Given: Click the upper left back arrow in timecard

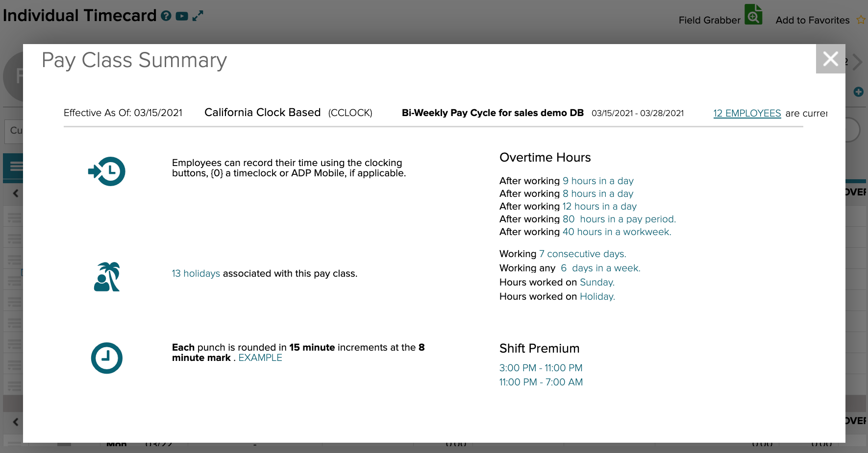Looking at the screenshot, I should (16, 193).
